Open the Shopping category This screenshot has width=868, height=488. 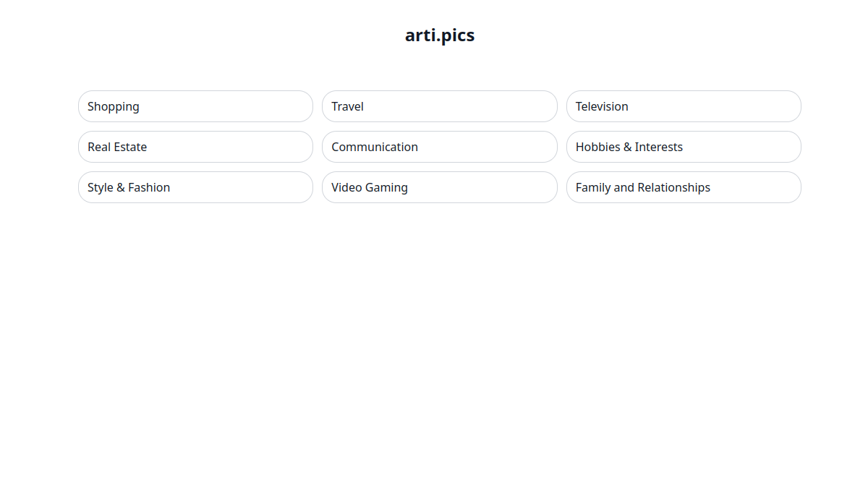click(195, 106)
